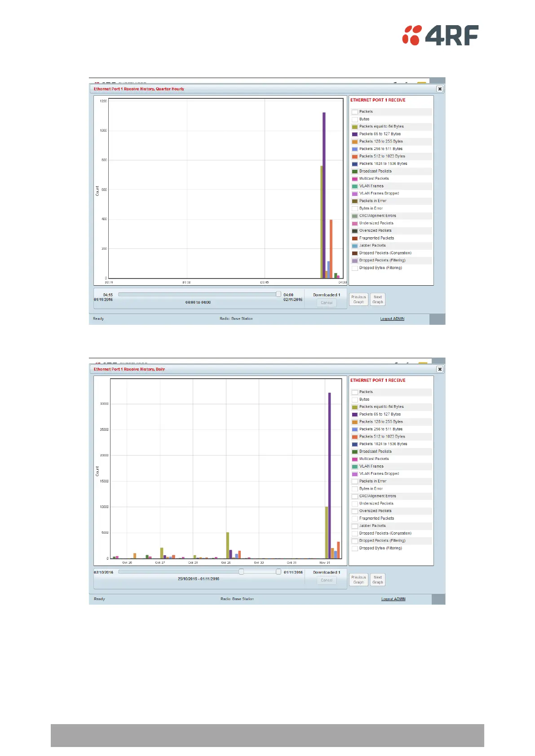Viewport: 535px width, 756px height.
Task: Enable Dropped Bytes (Filtering) in Daily legend
Action: pos(354,548)
